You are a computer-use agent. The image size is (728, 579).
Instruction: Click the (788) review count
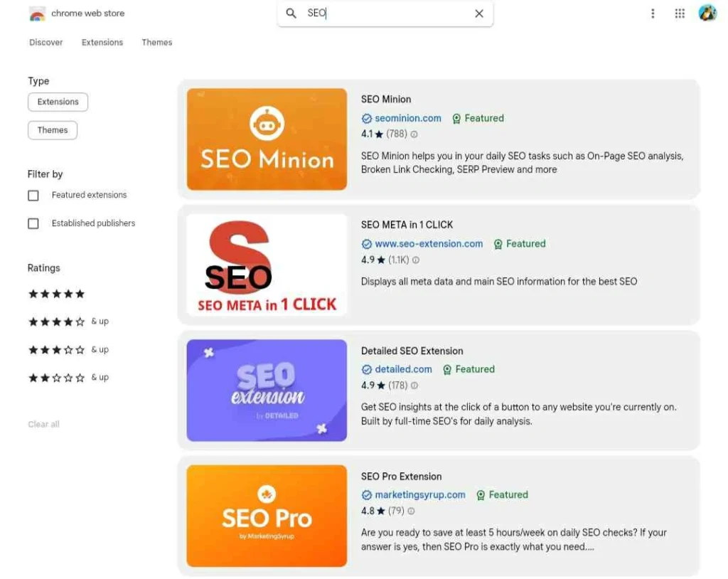[x=397, y=134]
